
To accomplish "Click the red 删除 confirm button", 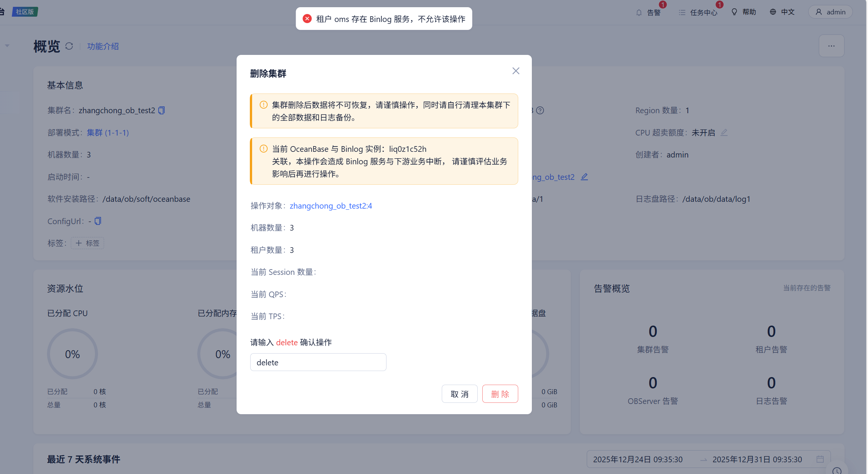I will [500, 394].
